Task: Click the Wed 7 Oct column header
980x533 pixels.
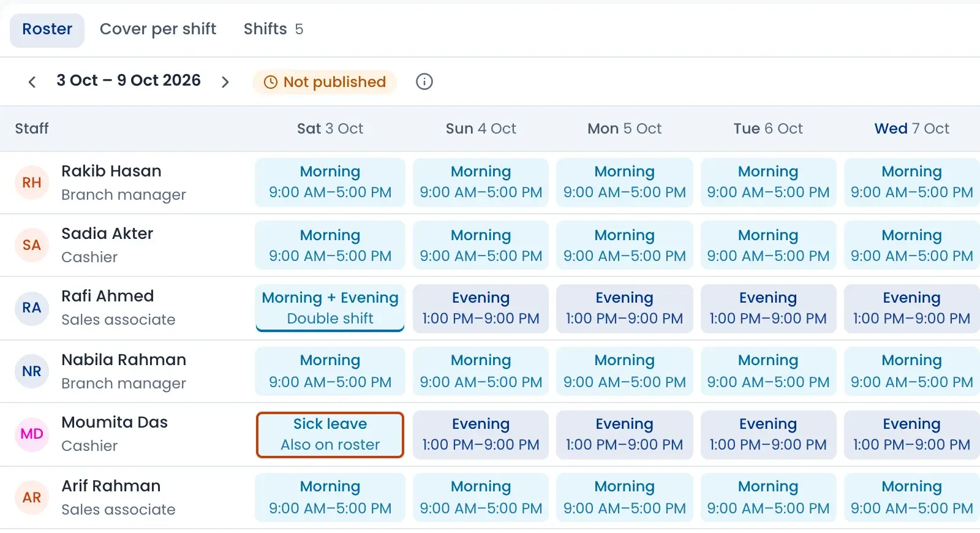Action: pyautogui.click(x=912, y=129)
